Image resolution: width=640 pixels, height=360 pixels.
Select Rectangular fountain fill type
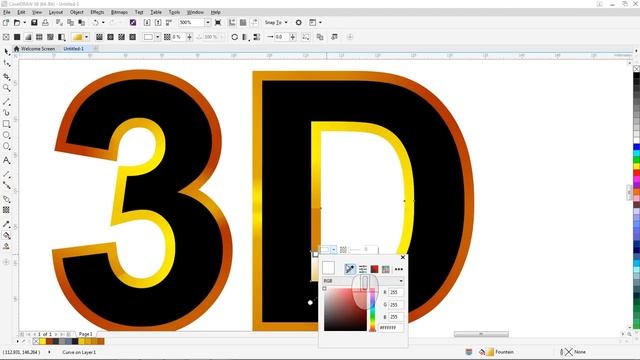coord(132,37)
